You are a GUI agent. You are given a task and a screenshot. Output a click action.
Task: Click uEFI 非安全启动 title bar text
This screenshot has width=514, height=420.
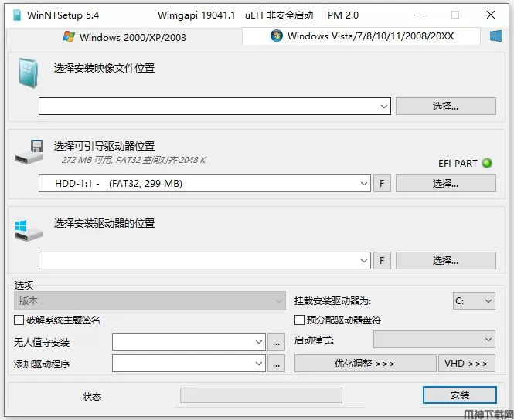pyautogui.click(x=279, y=15)
